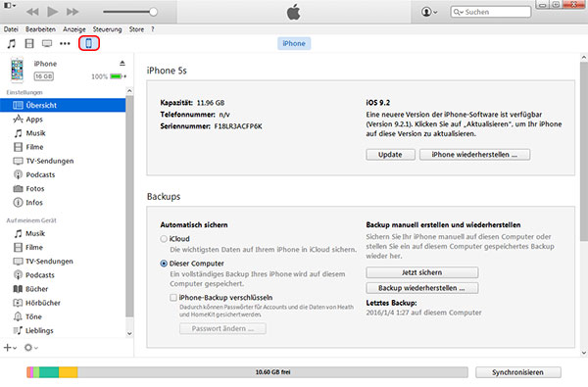Image resolution: width=588 pixels, height=387 pixels.
Task: Open the ? help menu
Action: pos(153,29)
